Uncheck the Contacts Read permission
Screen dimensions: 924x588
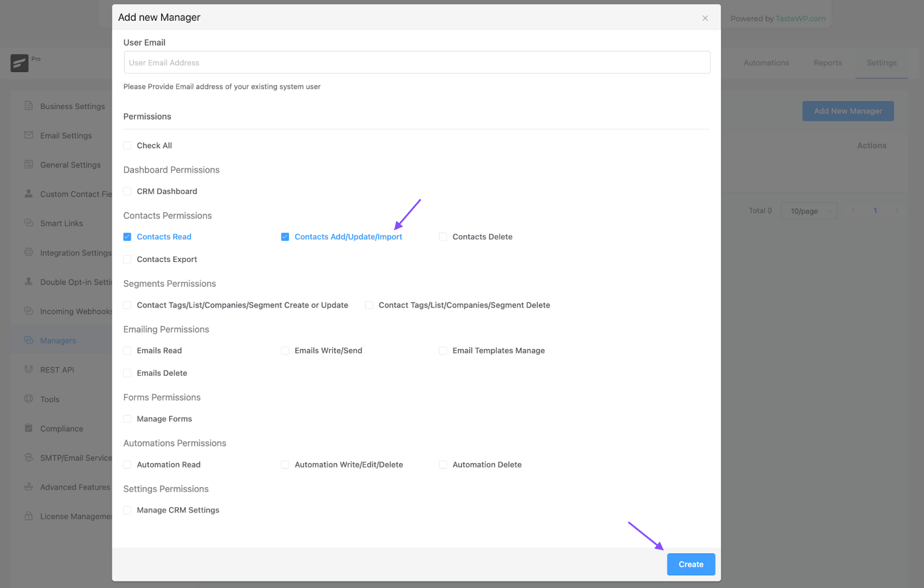128,237
